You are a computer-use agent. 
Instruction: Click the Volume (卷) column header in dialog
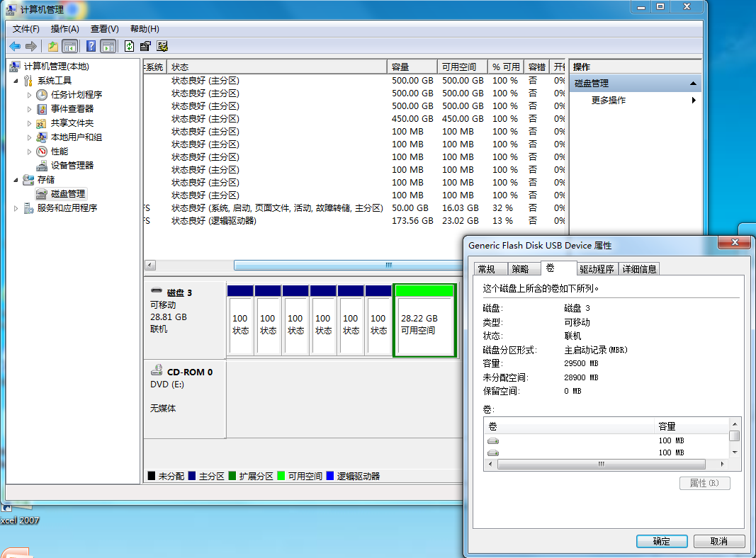coord(570,426)
